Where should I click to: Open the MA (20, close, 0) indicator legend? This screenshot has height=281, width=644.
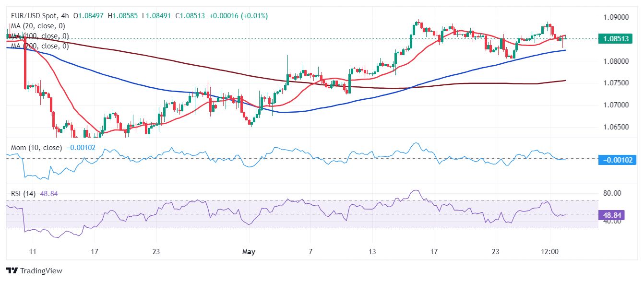tap(38, 26)
